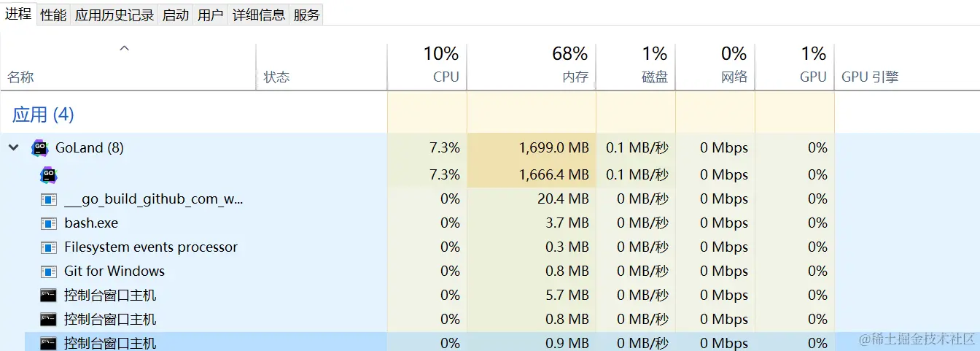
Task: Switch to the 性能 tab
Action: (x=53, y=15)
